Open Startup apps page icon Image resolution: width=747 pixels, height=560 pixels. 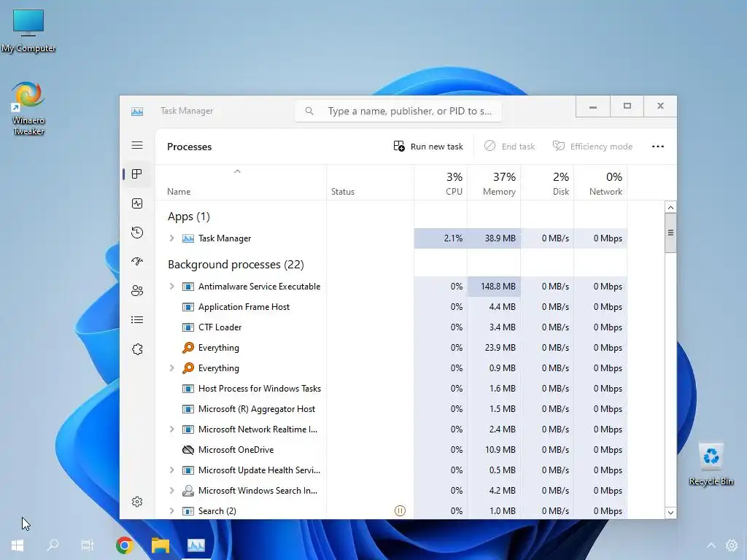coord(137,262)
